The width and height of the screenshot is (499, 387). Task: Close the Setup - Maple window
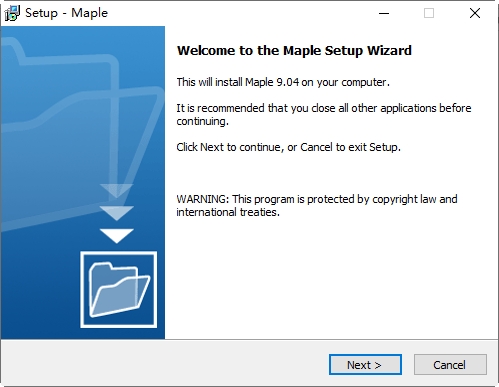[475, 13]
